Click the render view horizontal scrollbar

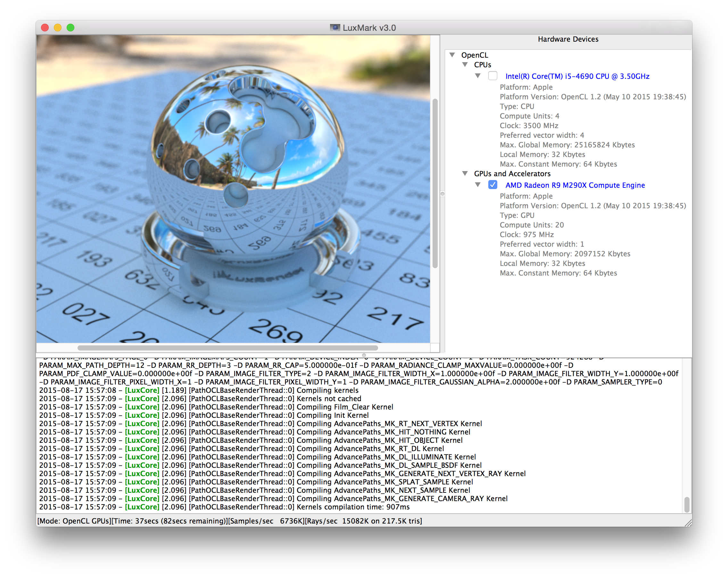tap(227, 348)
